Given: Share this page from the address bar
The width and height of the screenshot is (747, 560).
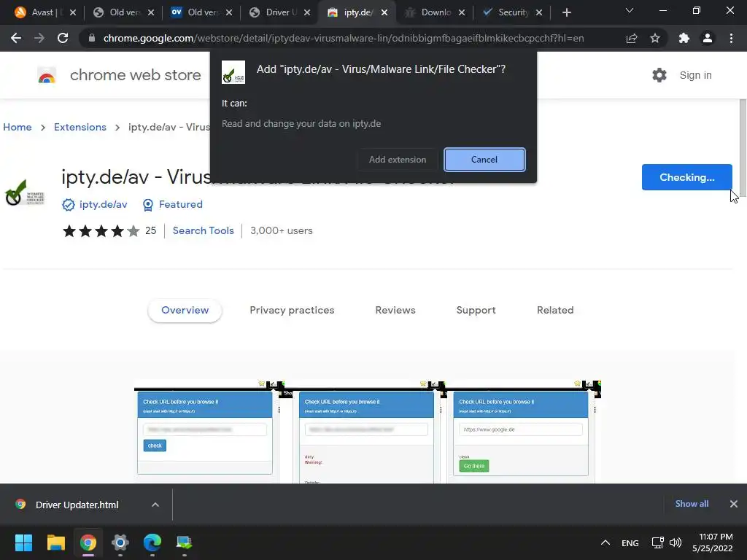Looking at the screenshot, I should 632,38.
